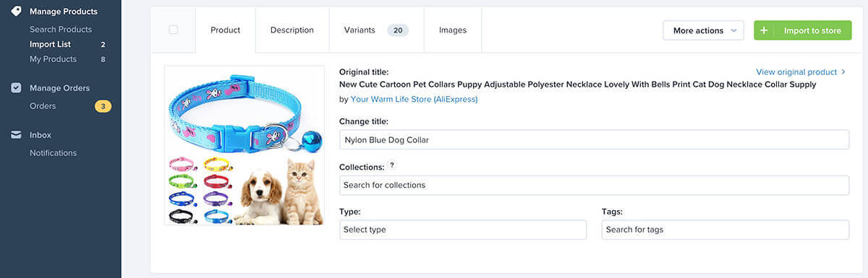Image resolution: width=868 pixels, height=278 pixels.
Task: Click the Import List count 2
Action: point(103,45)
